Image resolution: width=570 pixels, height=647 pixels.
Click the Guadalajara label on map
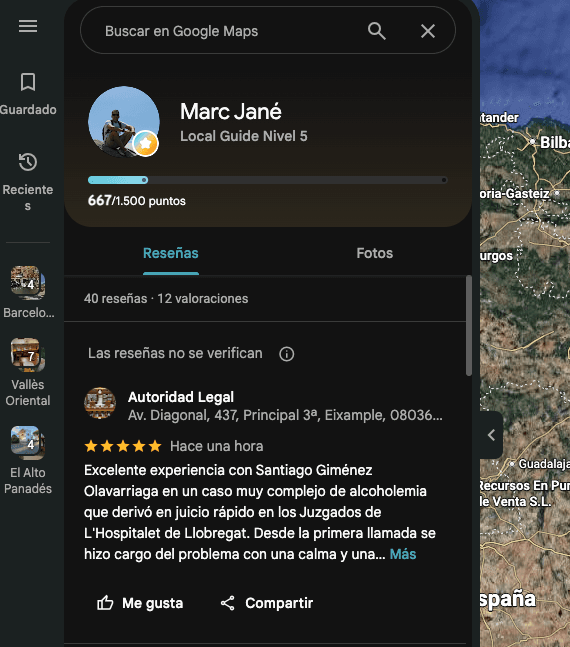pyautogui.click(x=544, y=464)
